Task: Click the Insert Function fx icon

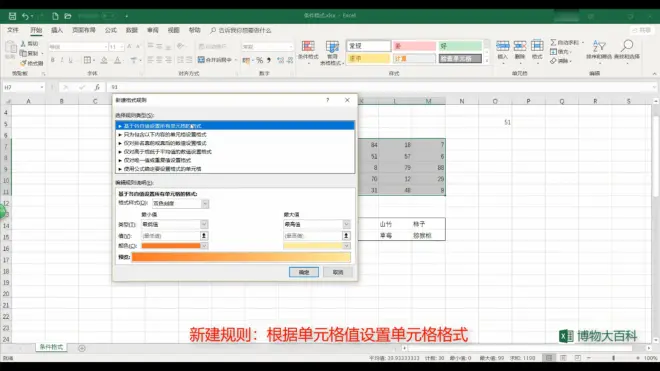Action: pyautogui.click(x=97, y=87)
